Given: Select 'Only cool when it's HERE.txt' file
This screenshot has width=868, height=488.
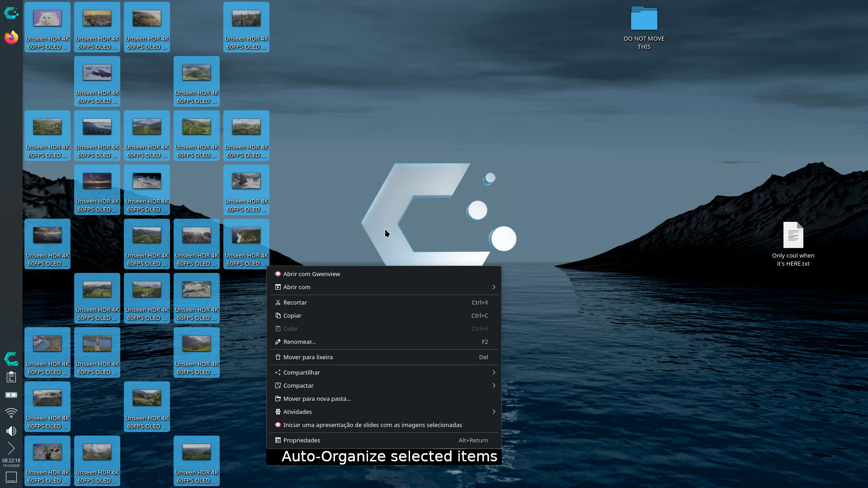Looking at the screenshot, I should point(793,236).
